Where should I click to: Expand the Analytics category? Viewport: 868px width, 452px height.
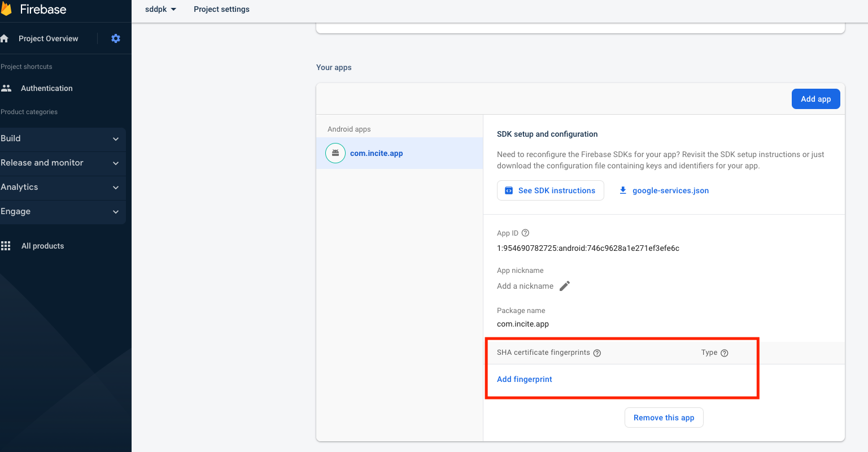pyautogui.click(x=62, y=188)
